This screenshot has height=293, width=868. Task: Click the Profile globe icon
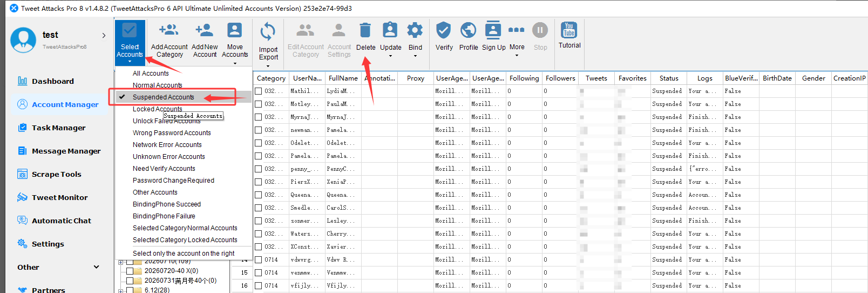(x=469, y=30)
